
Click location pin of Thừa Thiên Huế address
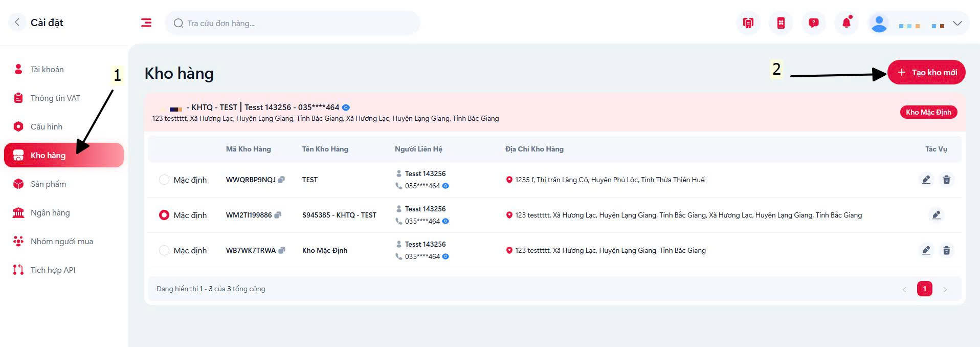(x=509, y=180)
